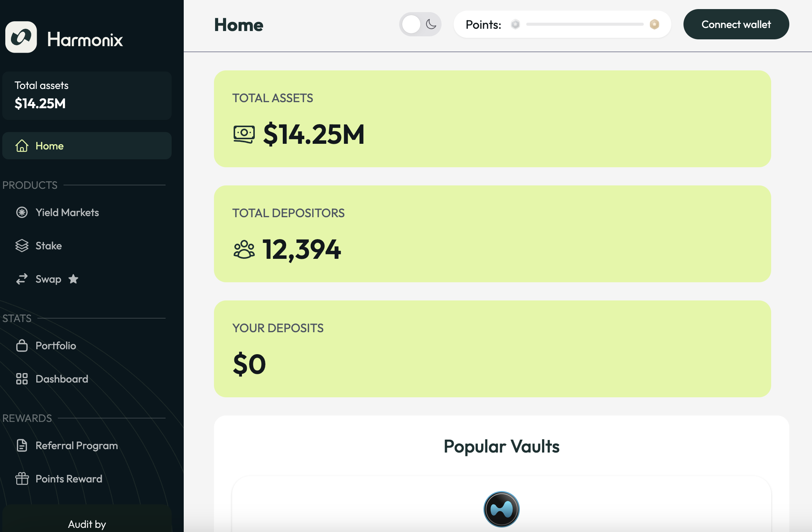Go to the Stake page
The image size is (812, 532).
tap(48, 246)
